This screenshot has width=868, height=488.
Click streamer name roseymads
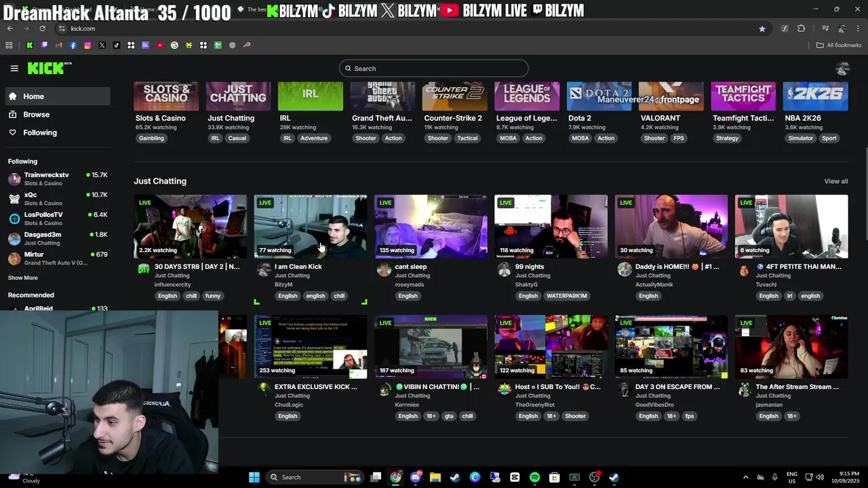409,285
